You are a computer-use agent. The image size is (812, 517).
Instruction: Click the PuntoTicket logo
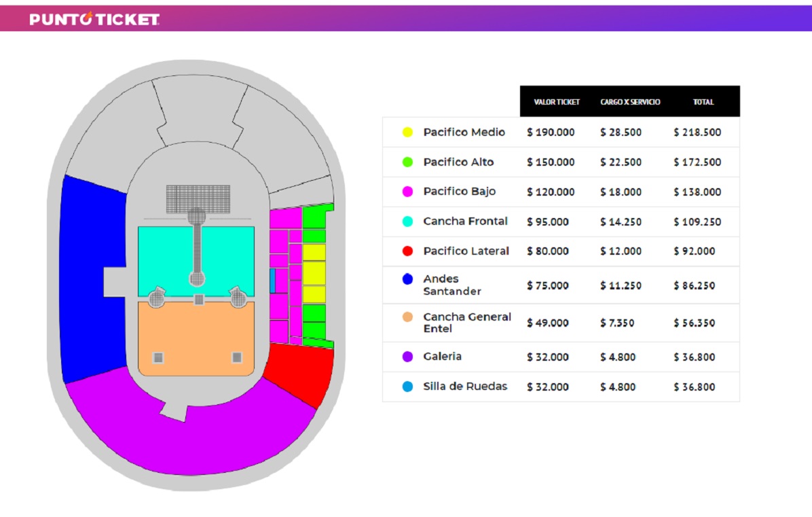tap(94, 20)
